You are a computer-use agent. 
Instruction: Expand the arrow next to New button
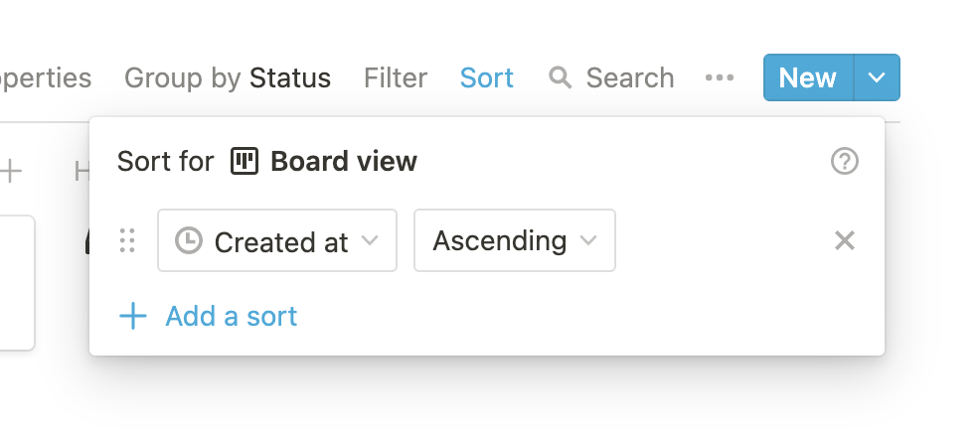[876, 77]
